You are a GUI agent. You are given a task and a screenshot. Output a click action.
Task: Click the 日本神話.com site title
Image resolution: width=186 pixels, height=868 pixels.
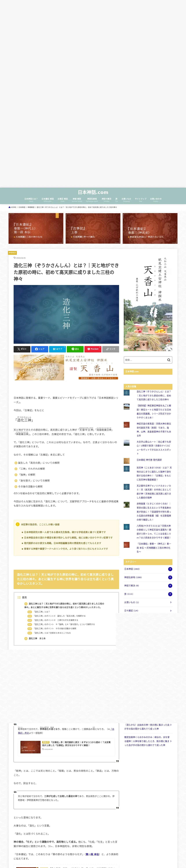click(x=93, y=192)
